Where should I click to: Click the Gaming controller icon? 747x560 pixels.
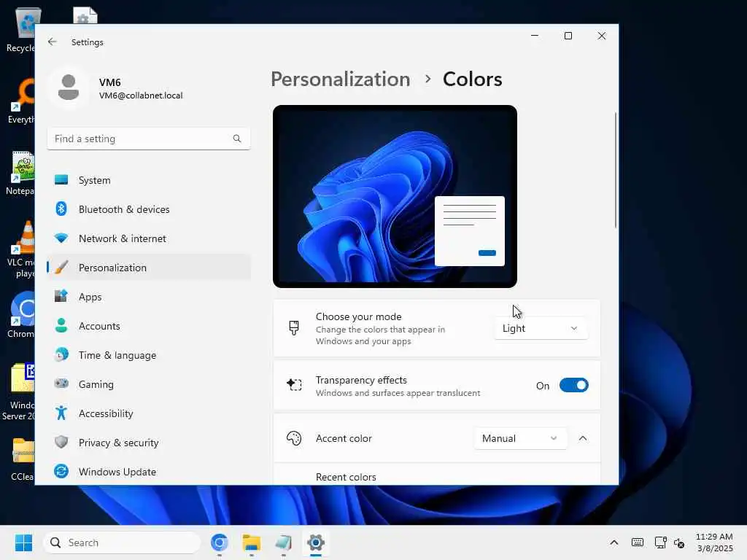tap(61, 384)
